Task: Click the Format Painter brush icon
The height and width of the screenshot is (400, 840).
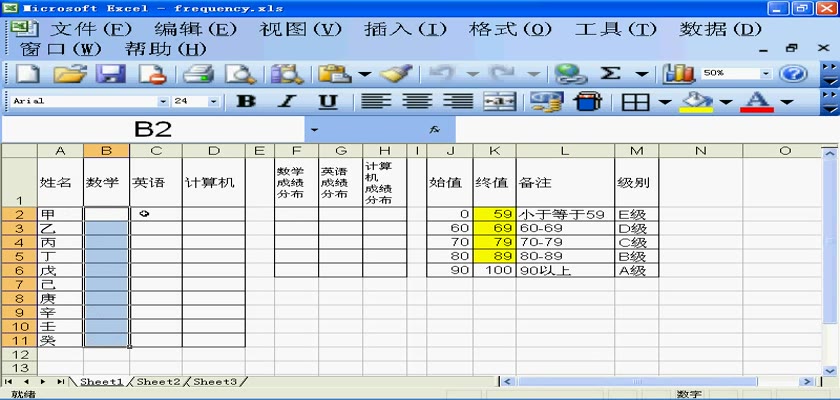Action: pos(397,73)
